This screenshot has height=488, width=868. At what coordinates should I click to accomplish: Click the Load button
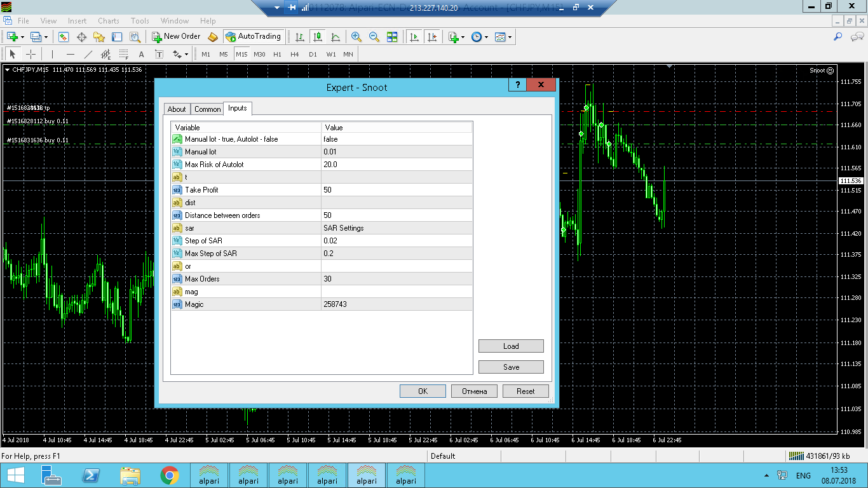[511, 346]
